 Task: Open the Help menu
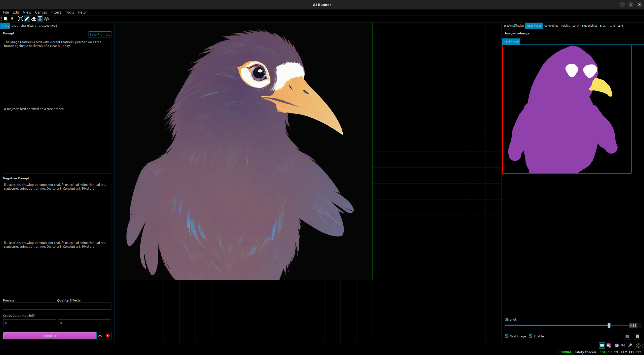click(x=82, y=12)
